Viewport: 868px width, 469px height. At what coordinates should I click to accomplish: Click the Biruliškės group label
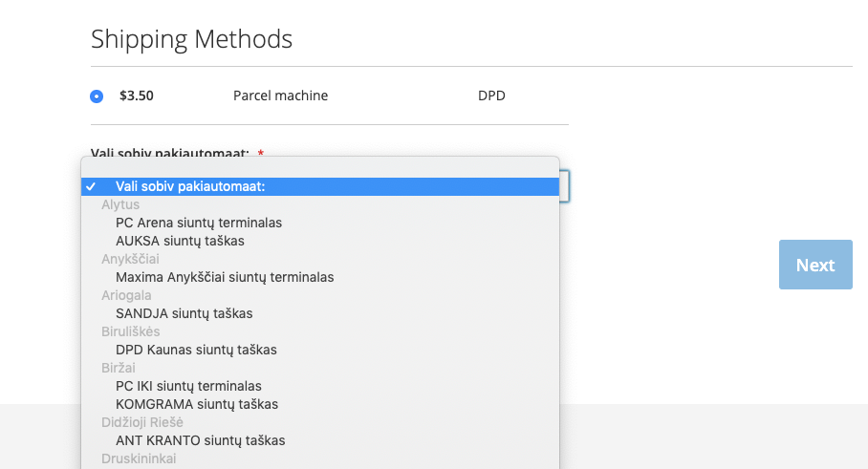(x=131, y=331)
